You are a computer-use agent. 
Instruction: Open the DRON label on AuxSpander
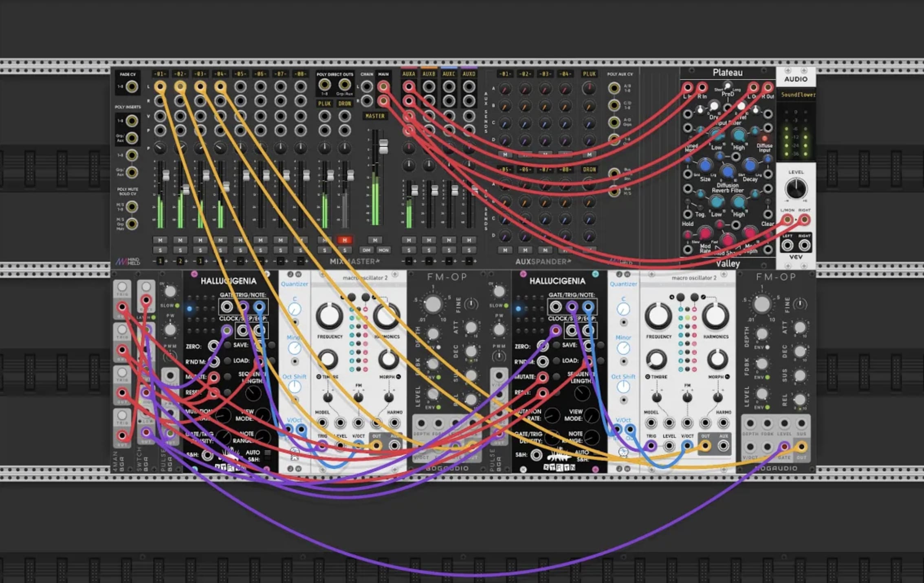click(x=589, y=169)
